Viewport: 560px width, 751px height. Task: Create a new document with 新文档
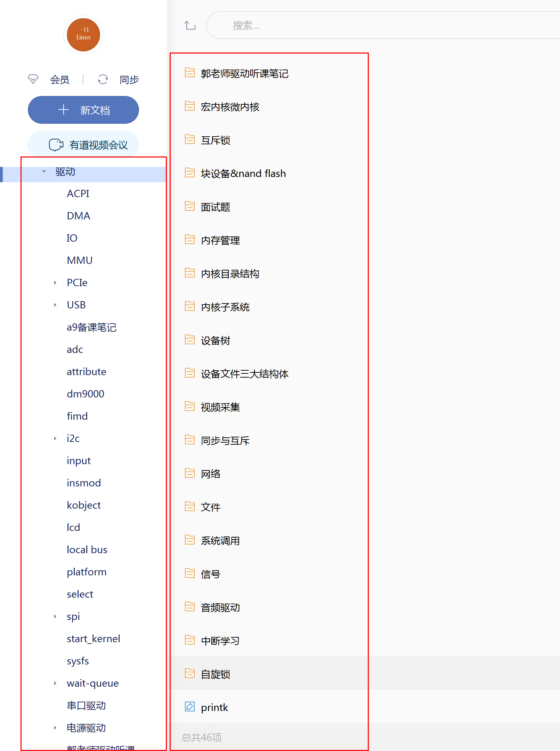point(83,110)
